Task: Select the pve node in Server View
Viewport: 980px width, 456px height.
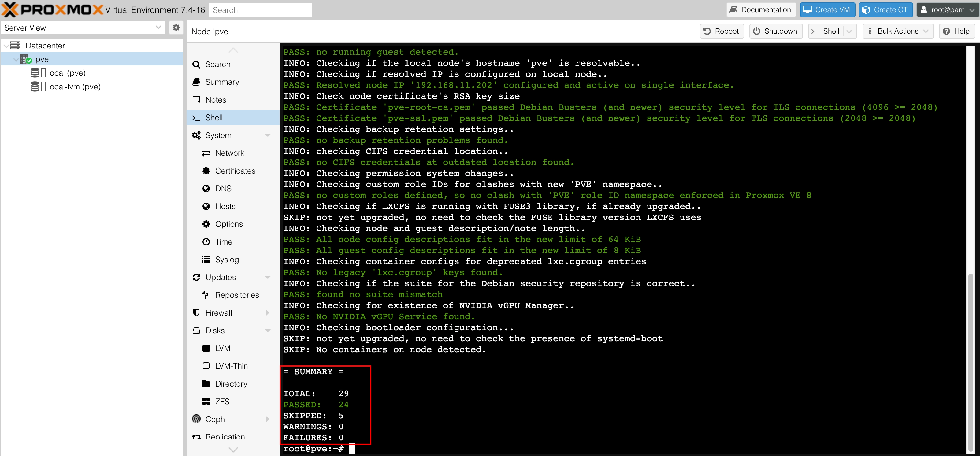Action: [x=42, y=59]
